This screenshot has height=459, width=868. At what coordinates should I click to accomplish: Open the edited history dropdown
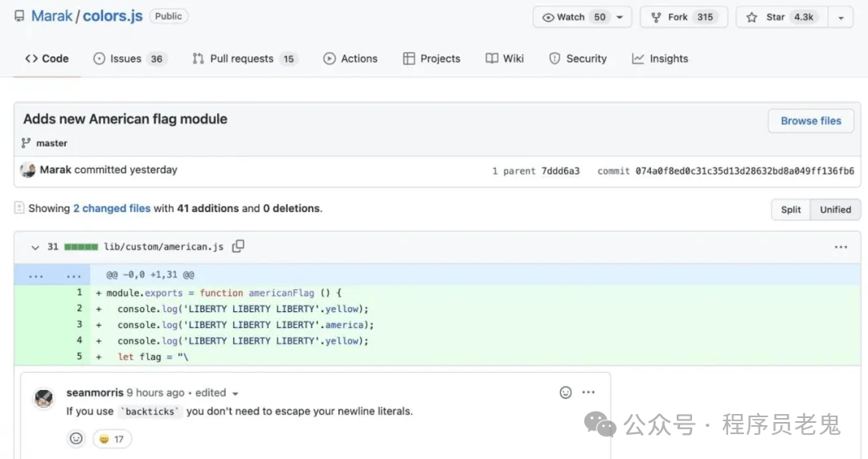click(x=216, y=393)
